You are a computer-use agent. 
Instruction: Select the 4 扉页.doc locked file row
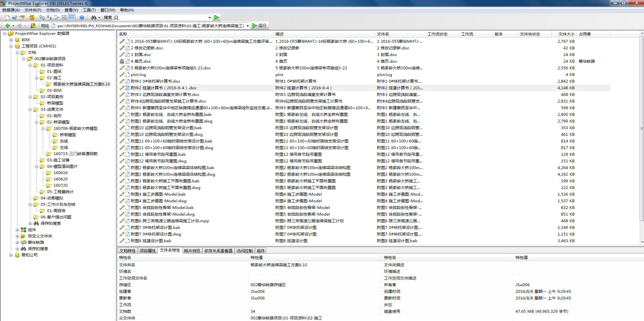click(364, 61)
